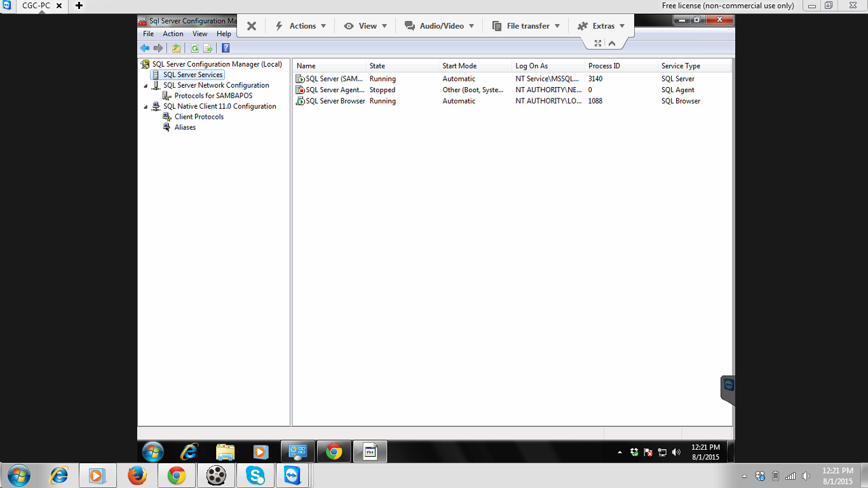Click the Refresh icon in the toolbar

click(x=194, y=48)
